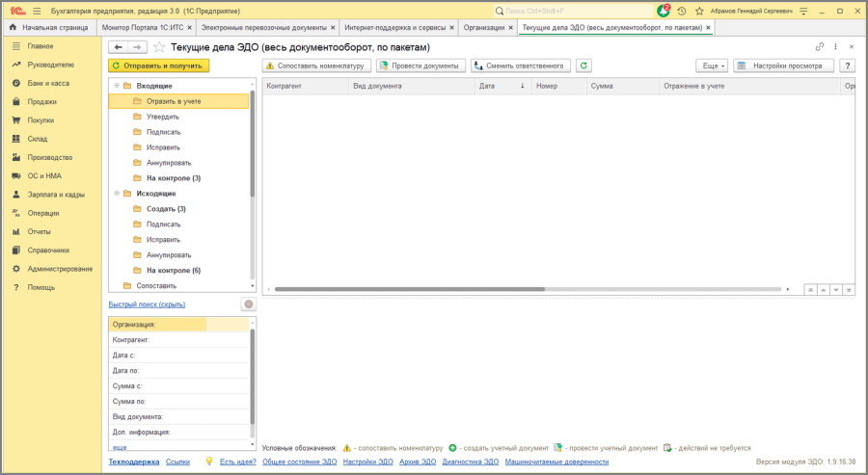Open ОС и НМА section
868x475 pixels.
pos(44,176)
